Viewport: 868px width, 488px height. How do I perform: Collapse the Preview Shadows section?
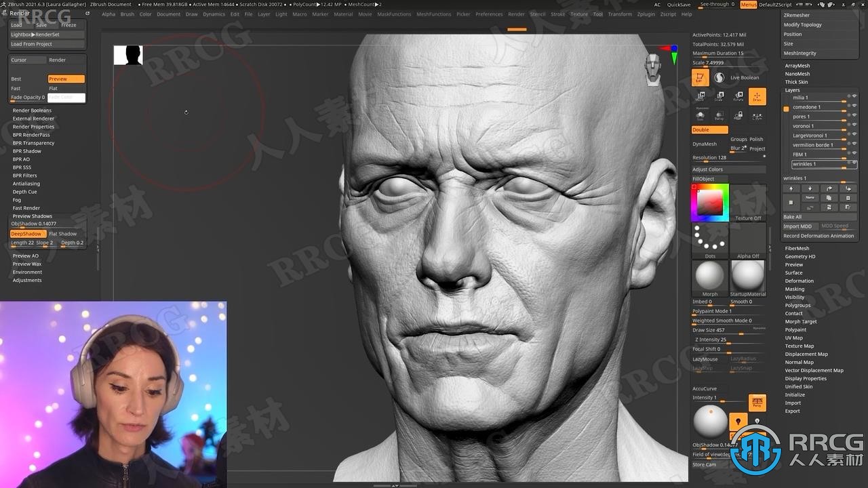pos(33,216)
